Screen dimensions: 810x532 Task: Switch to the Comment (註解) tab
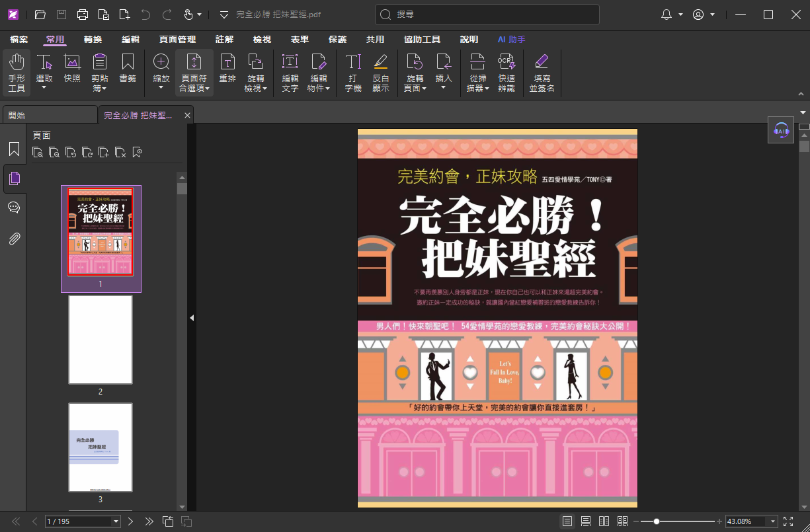click(x=225, y=40)
